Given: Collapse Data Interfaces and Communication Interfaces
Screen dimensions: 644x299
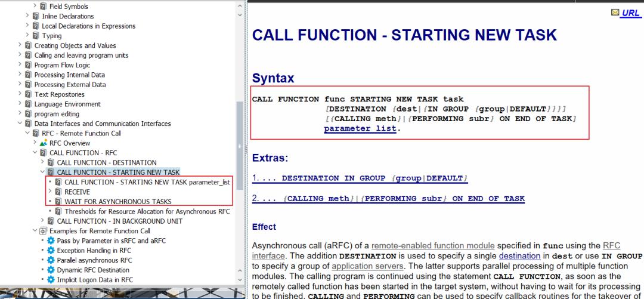Looking at the screenshot, I should pyautogui.click(x=20, y=124).
